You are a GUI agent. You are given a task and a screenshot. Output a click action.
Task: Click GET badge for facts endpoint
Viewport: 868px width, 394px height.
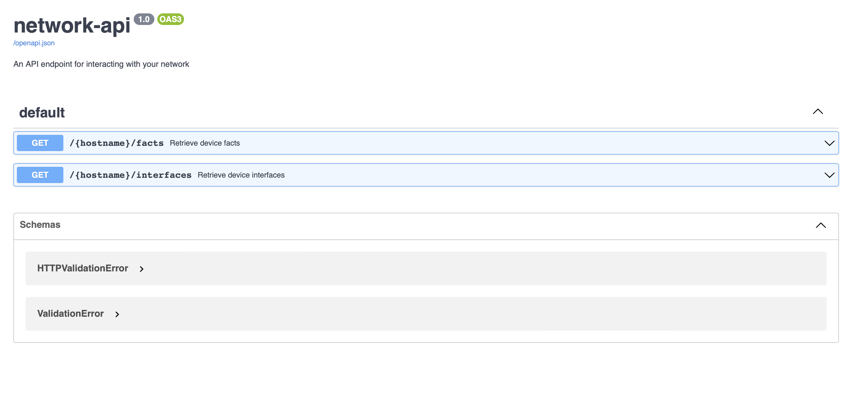click(x=40, y=143)
